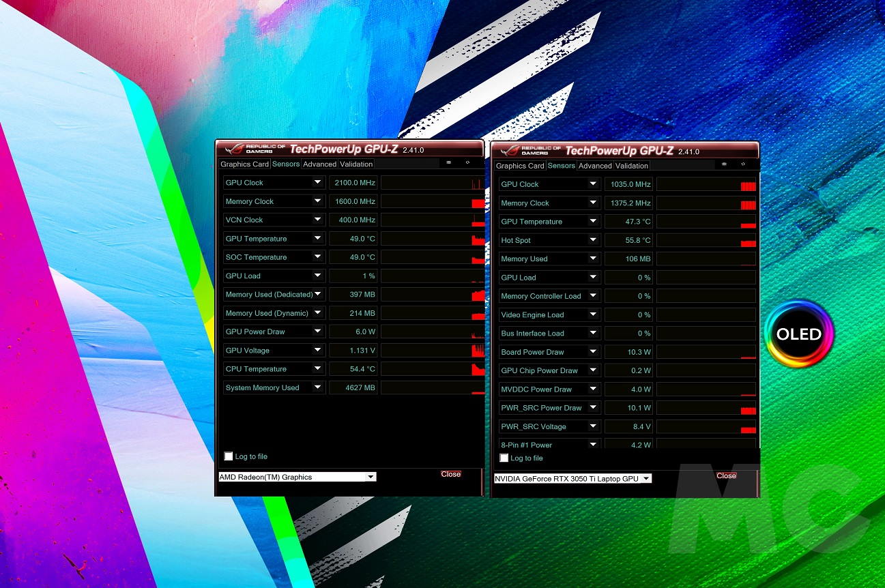Open the VCN Clock sensor dropdown arrow
The width and height of the screenshot is (885, 588).
point(317,220)
